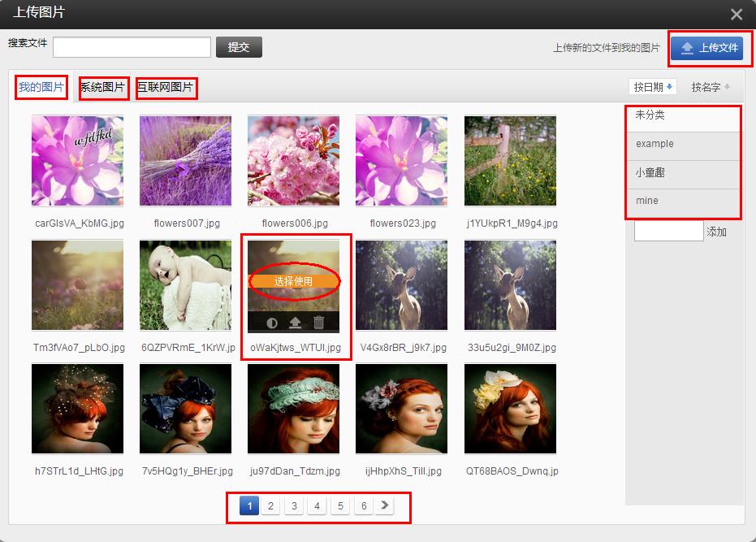This screenshot has width=756, height=542.
Task: Click the contrast half-circle icon on oWaKjtws_WTUI.jpg
Action: 272,323
